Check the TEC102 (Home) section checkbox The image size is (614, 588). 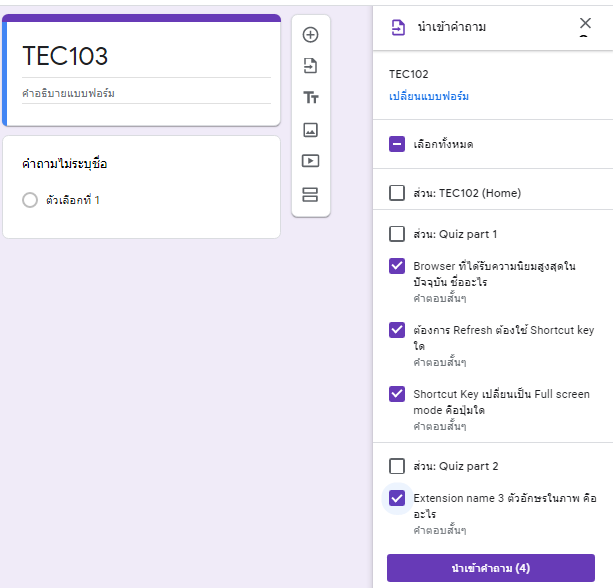(397, 192)
